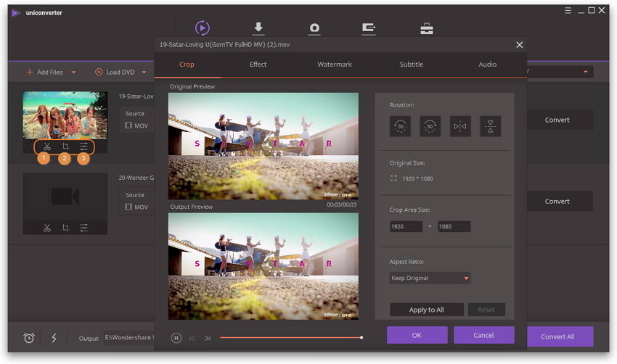
Task: Expand the Add Files dropdown arrow
Action: click(73, 73)
